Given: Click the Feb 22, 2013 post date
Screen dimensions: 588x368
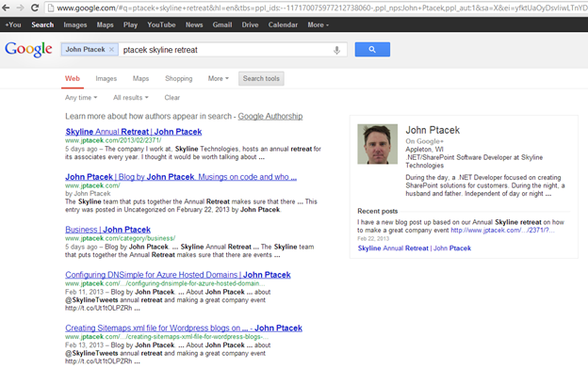Looking at the screenshot, I should coord(373,238).
